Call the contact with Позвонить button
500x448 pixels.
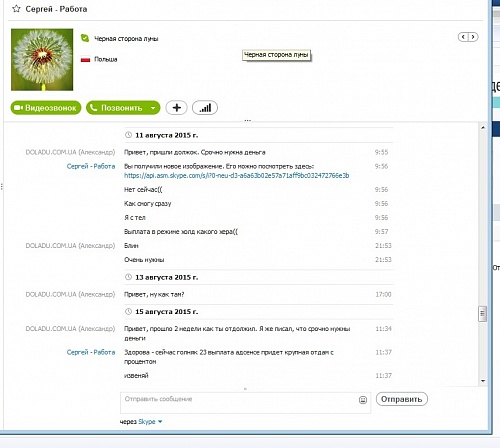pyautogui.click(x=117, y=108)
